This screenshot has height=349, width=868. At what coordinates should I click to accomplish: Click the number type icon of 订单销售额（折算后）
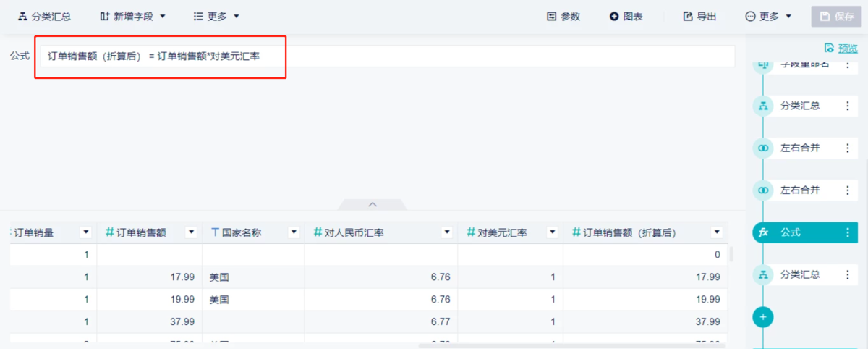pyautogui.click(x=576, y=232)
